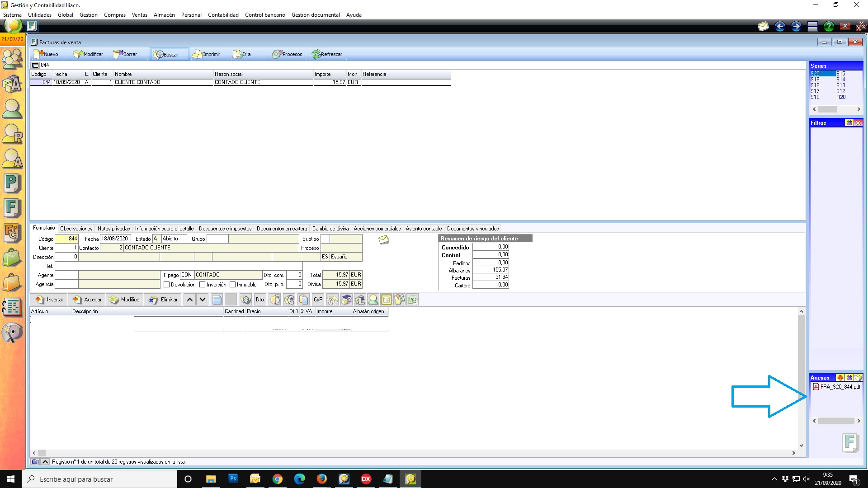Click the euro coins detail toolbar icon
The height and width of the screenshot is (488, 868).
pyautogui.click(x=289, y=300)
